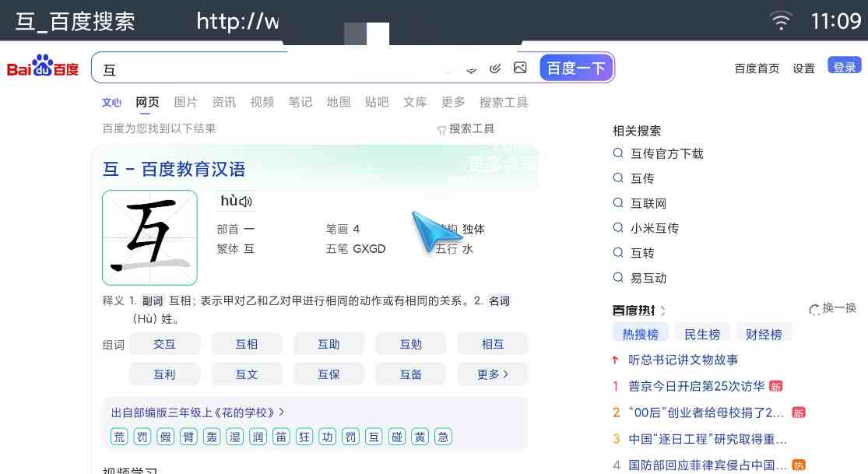Click the Baidu logo
This screenshot has width=868, height=474.
tap(43, 66)
